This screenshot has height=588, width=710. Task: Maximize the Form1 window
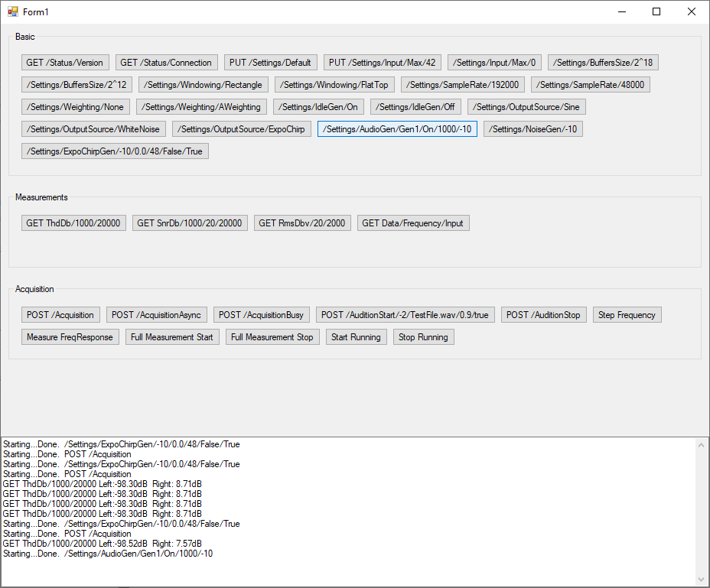(x=656, y=11)
